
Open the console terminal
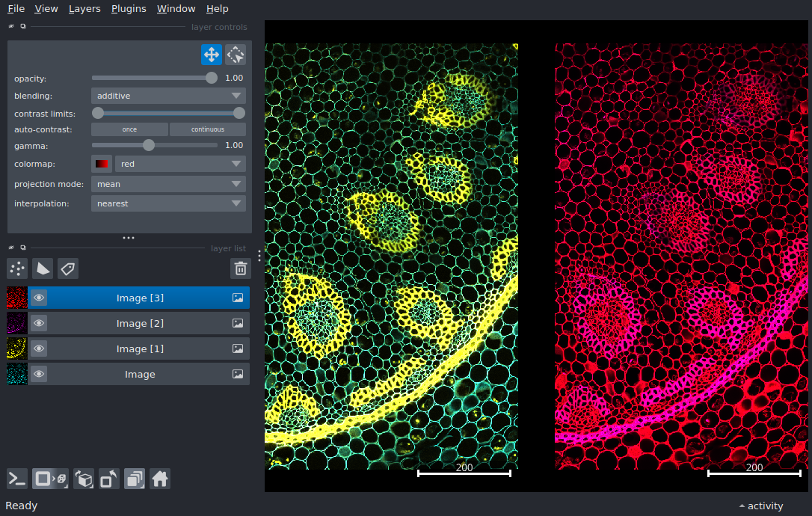(17, 479)
